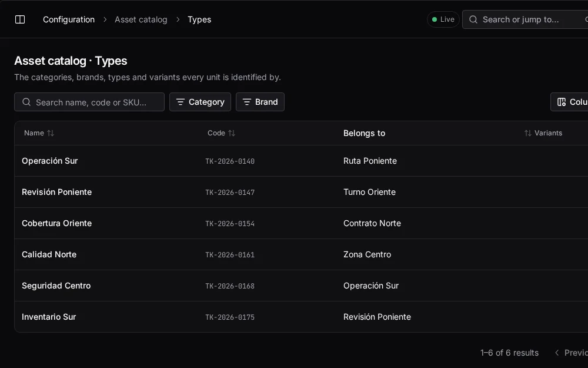Select code TK-2026-0140
The height and width of the screenshot is (368, 588).
230,161
